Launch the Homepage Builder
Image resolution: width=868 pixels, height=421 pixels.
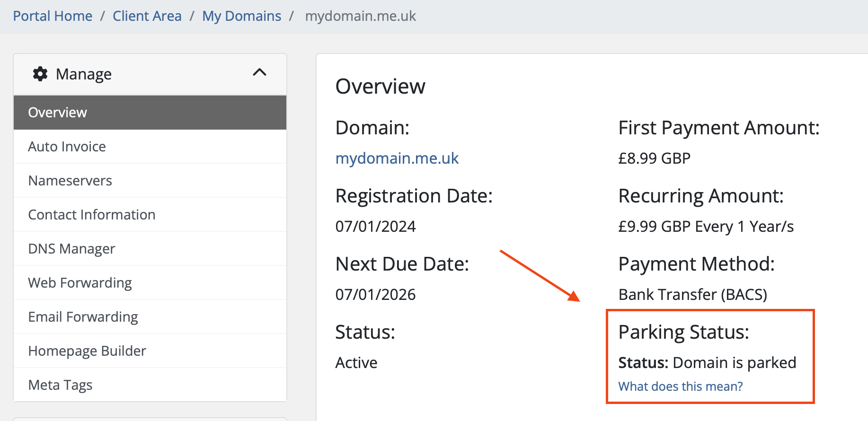point(87,351)
